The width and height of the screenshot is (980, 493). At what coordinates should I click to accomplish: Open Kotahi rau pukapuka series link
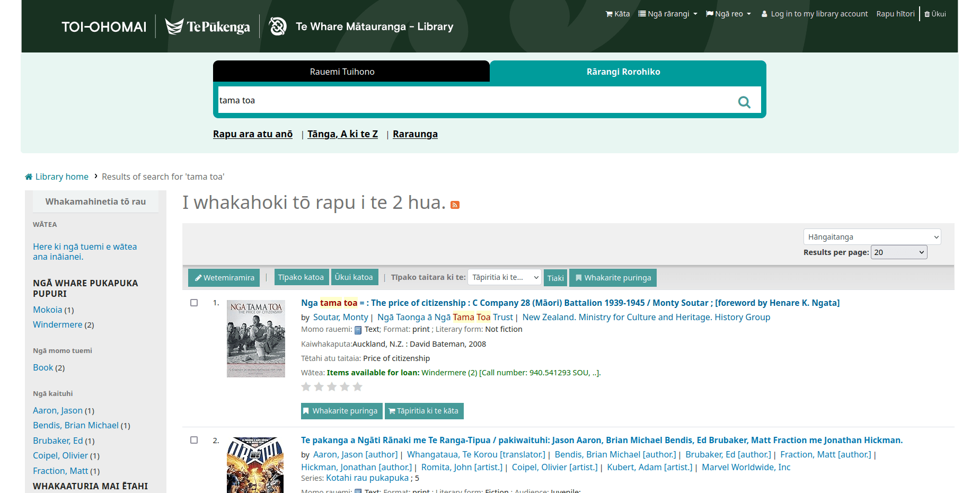point(367,478)
